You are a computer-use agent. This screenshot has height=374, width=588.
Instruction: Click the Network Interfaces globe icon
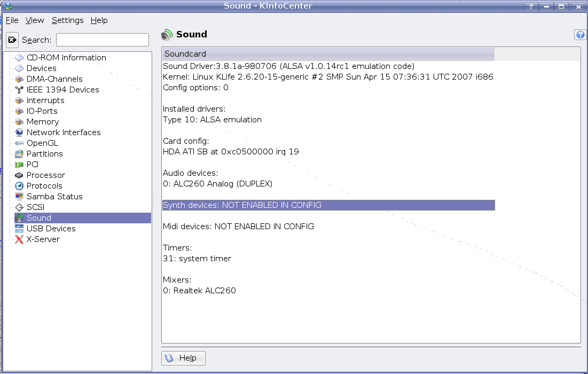tap(19, 133)
